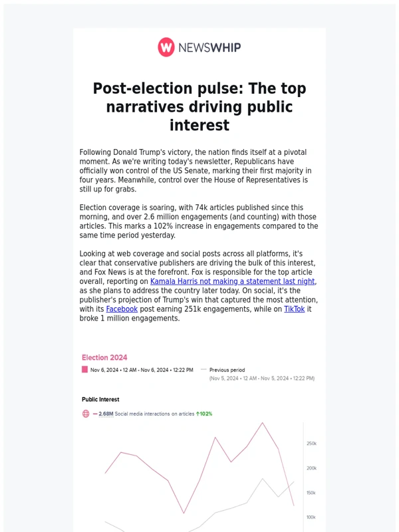Open the Kamala Harris statement article link

pyautogui.click(x=233, y=281)
